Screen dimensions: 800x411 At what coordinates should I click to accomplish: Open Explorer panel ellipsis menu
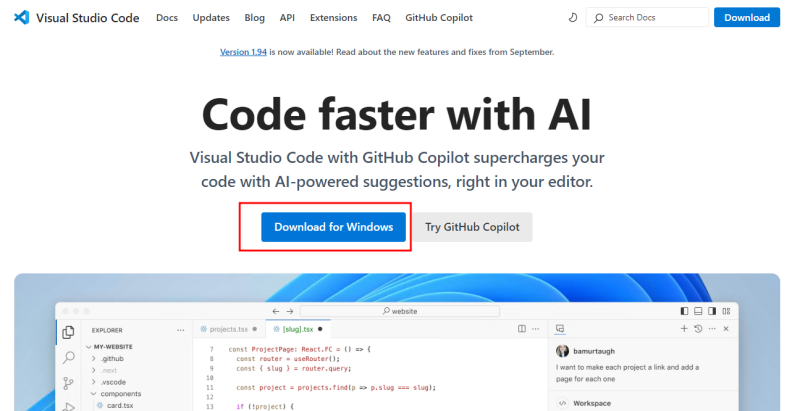[181, 330]
